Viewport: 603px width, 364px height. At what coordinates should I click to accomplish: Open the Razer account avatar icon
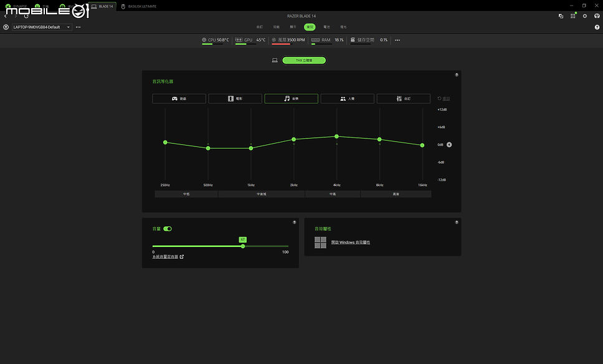click(x=597, y=16)
